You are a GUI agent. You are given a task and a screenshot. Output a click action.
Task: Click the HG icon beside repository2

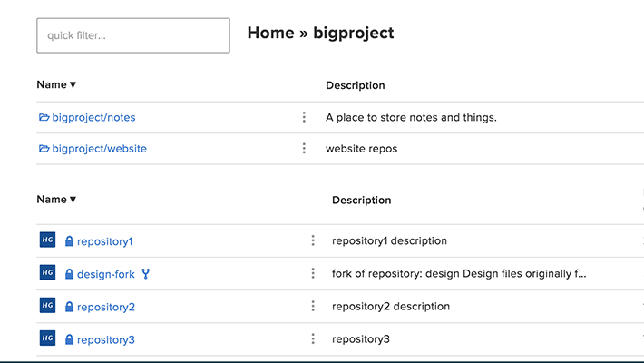tap(47, 306)
